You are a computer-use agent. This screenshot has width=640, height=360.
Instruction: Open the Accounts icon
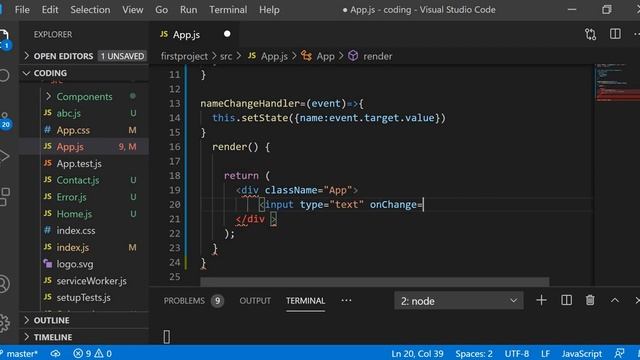(4, 284)
